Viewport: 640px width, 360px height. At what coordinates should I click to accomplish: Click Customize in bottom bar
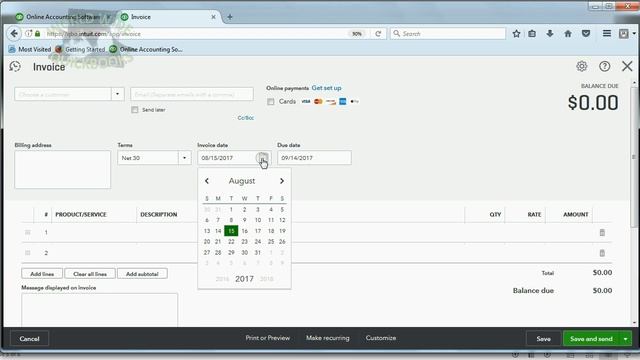381,338
